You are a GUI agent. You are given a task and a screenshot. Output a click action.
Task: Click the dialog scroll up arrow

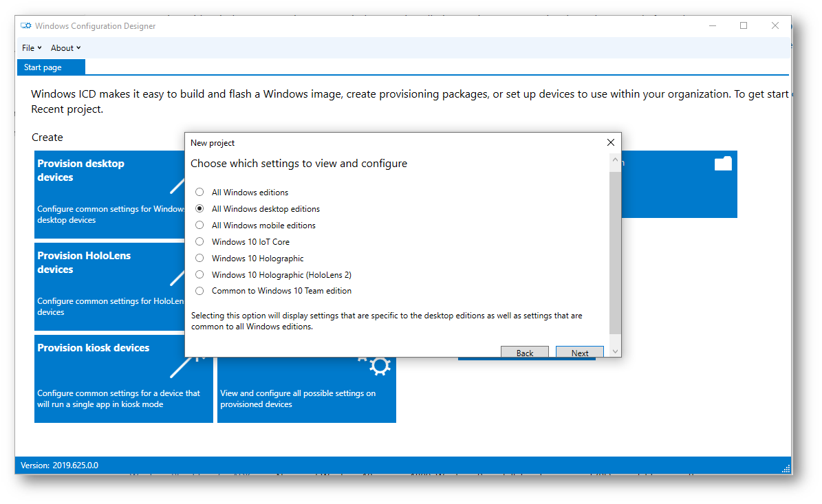tap(615, 160)
